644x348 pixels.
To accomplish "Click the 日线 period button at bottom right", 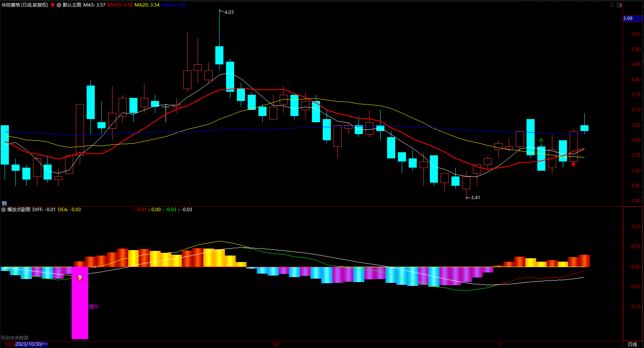I will tap(632, 345).
